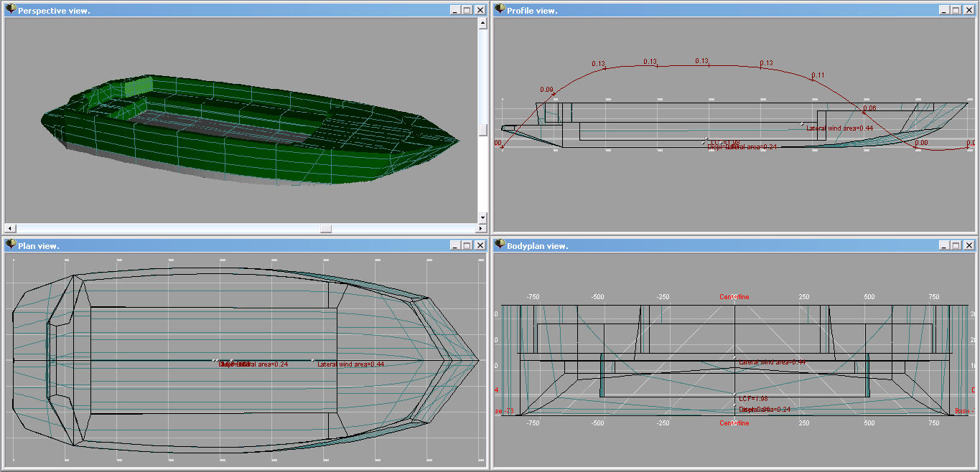Image resolution: width=980 pixels, height=472 pixels.
Task: Close the Bodyplan view window
Action: pyautogui.click(x=969, y=245)
